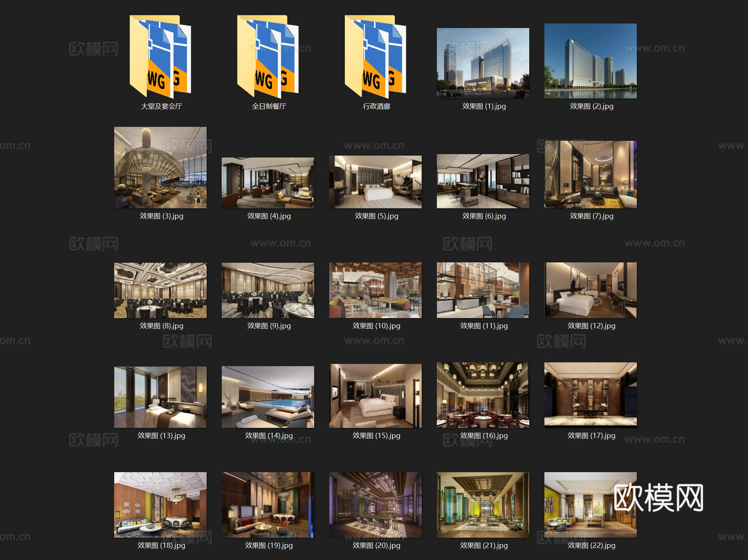Pick the 效果图 (4).jpg image thumbnail
Image resolution: width=748 pixels, height=560 pixels.
pos(268,183)
